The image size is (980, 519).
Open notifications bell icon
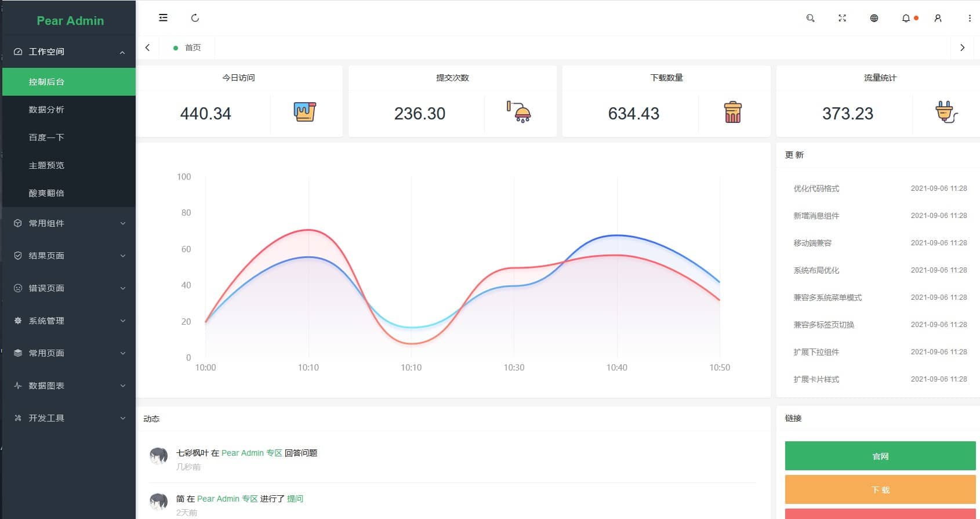tap(906, 18)
